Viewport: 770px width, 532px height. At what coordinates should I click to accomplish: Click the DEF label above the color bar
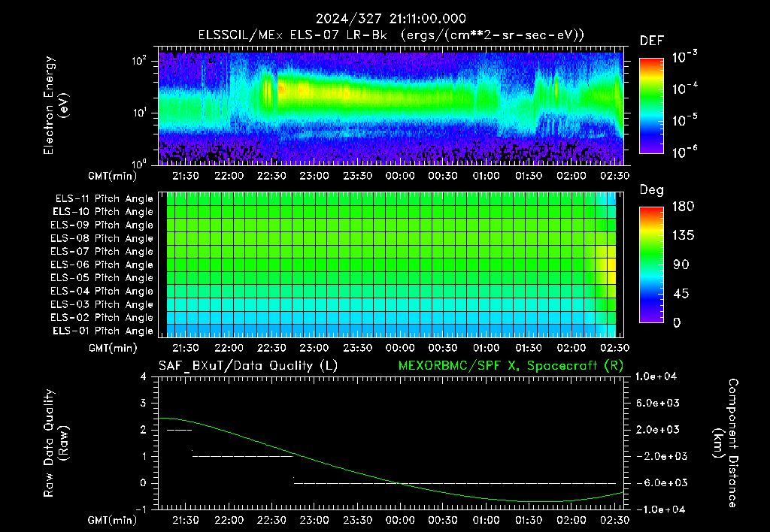(652, 41)
